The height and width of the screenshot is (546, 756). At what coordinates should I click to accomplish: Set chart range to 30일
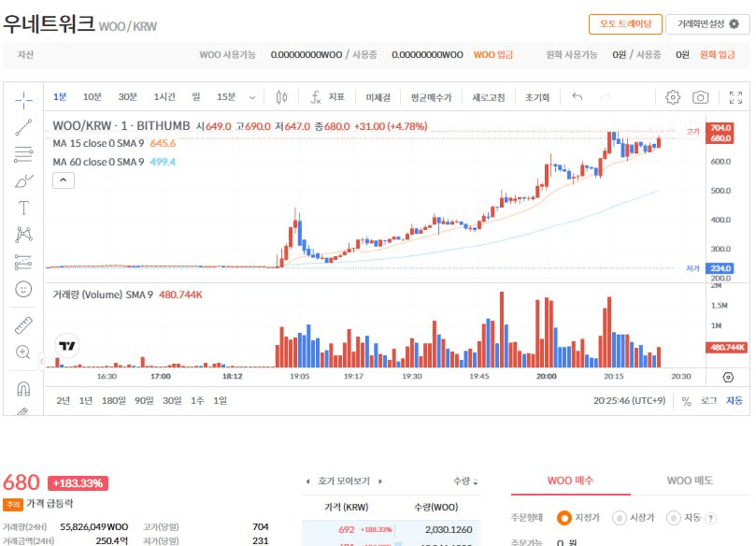(x=172, y=401)
